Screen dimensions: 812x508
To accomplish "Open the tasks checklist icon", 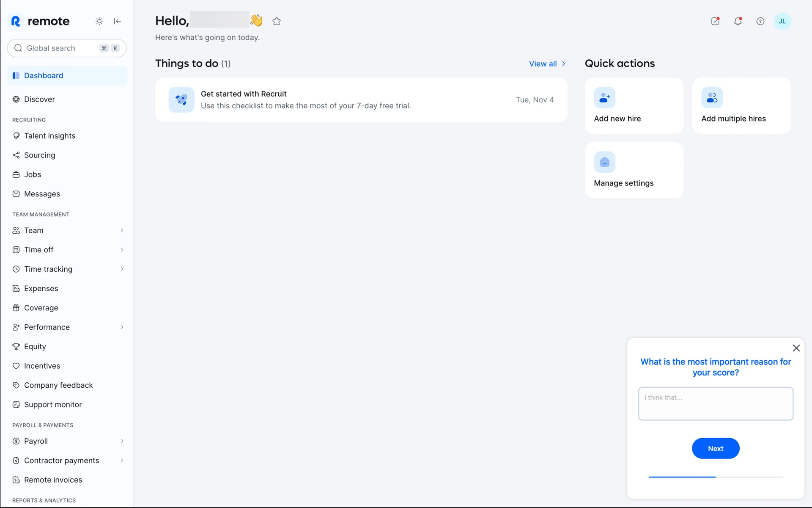I will tap(715, 21).
